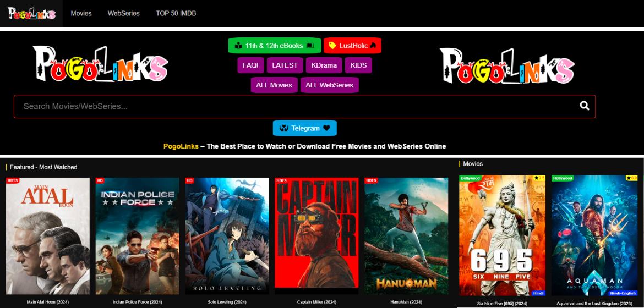The width and height of the screenshot is (644, 308).
Task: Click the star rating badge on Aquaman
Action: point(632,178)
